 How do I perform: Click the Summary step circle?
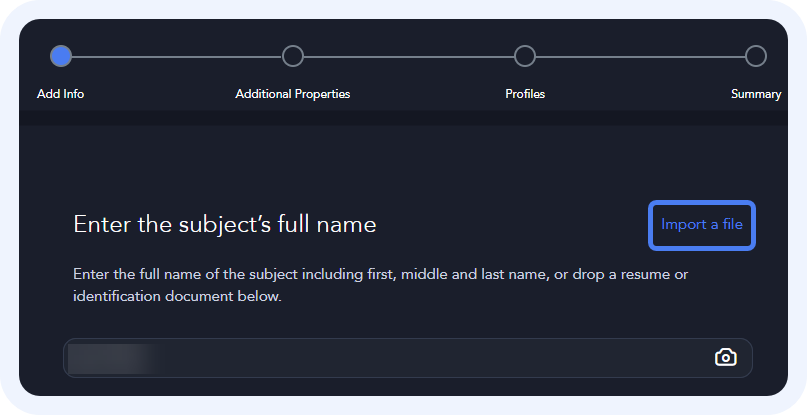[x=756, y=56]
